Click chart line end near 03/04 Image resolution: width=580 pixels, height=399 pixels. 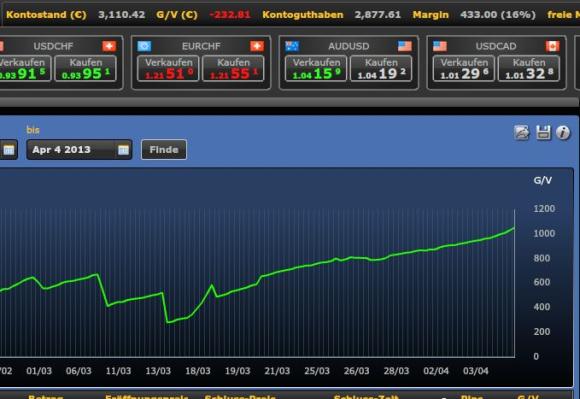point(513,229)
